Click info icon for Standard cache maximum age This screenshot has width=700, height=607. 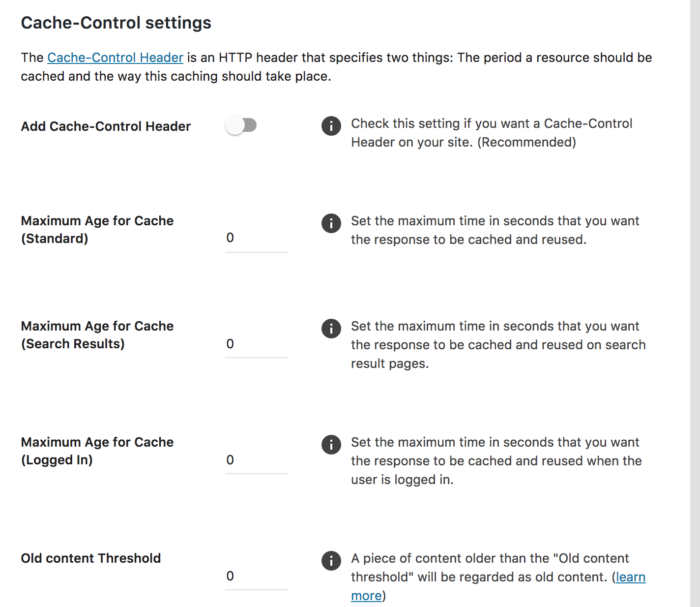tap(331, 223)
